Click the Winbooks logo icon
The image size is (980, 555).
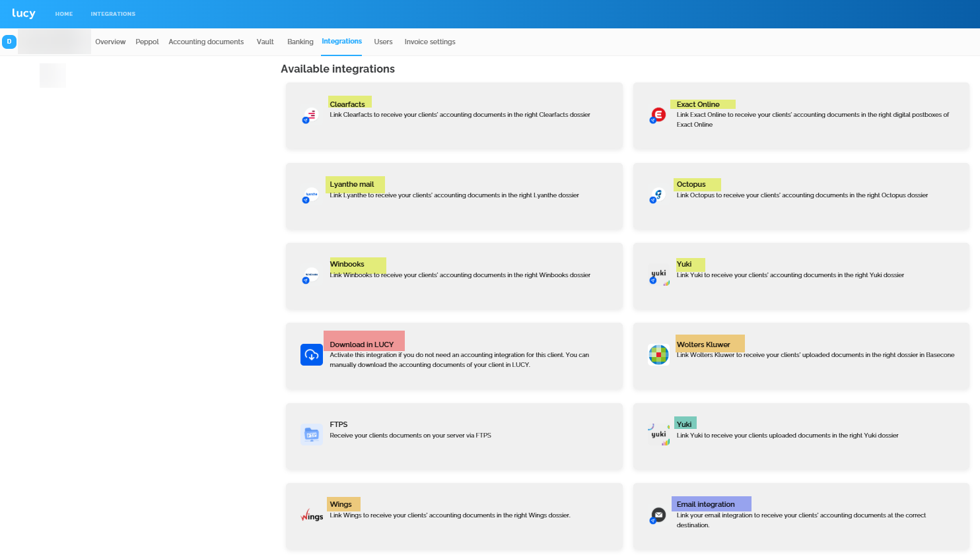click(311, 275)
